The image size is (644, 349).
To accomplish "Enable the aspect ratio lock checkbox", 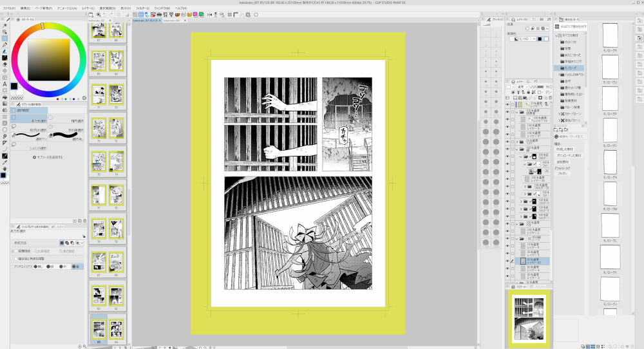I will coord(16,250).
